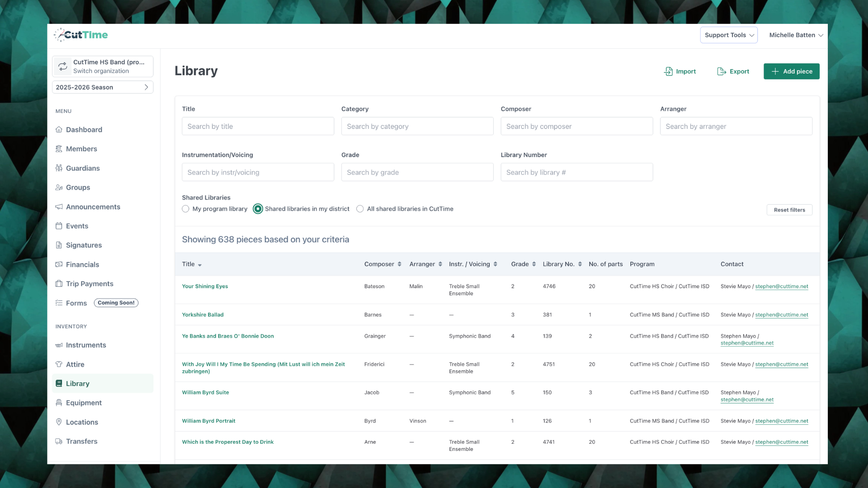868x488 pixels.
Task: Select the My program library radio button
Action: click(185, 209)
